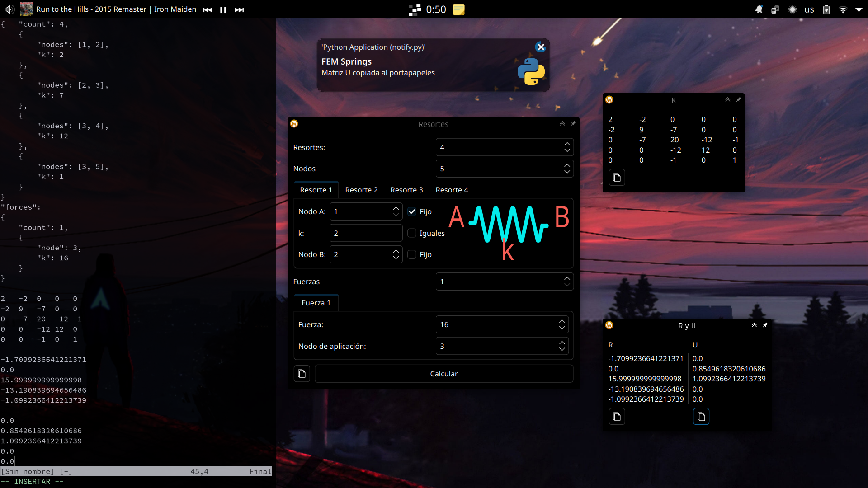The width and height of the screenshot is (868, 488).
Task: Check the Fijo checkbox for Nodo B
Action: [412, 254]
